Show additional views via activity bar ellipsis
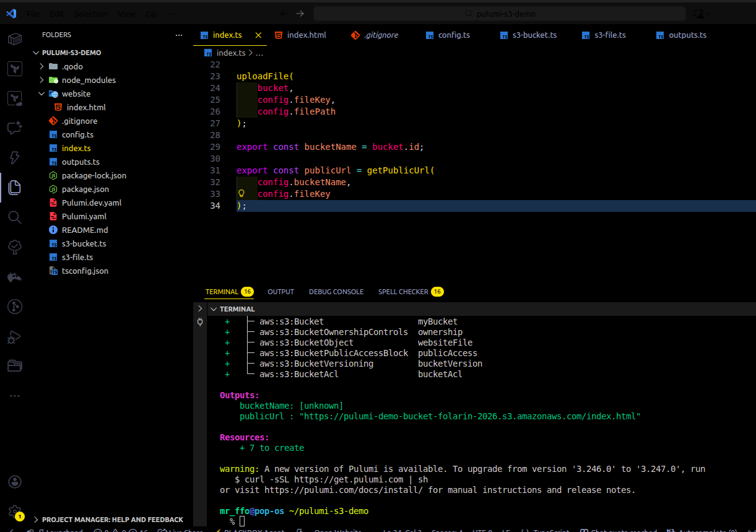The height and width of the screenshot is (532, 756). 15,396
